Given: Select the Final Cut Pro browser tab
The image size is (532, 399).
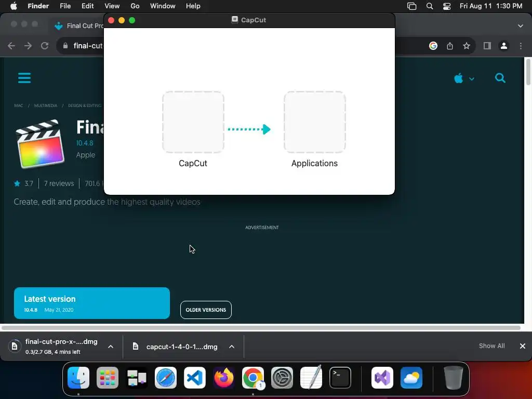Looking at the screenshot, I should 79,26.
